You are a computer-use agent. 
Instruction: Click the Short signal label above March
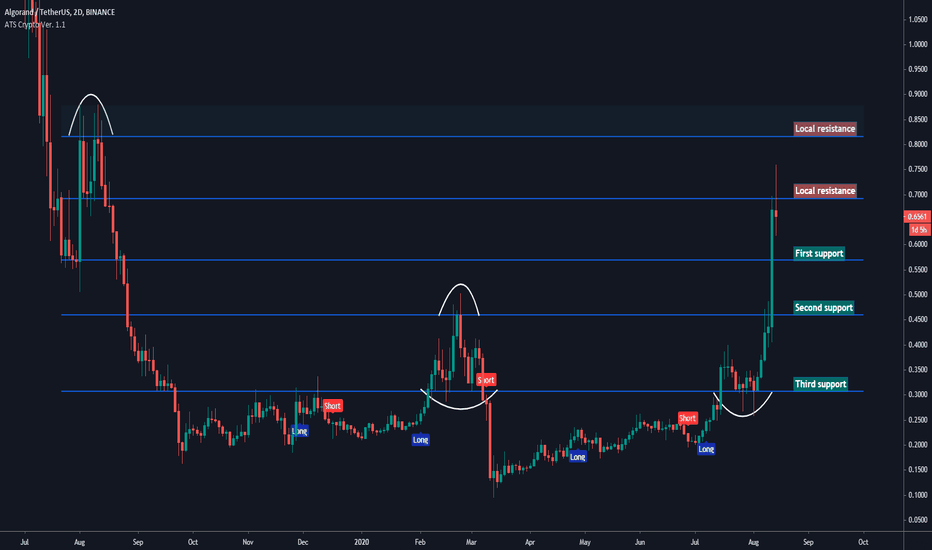tap(486, 380)
